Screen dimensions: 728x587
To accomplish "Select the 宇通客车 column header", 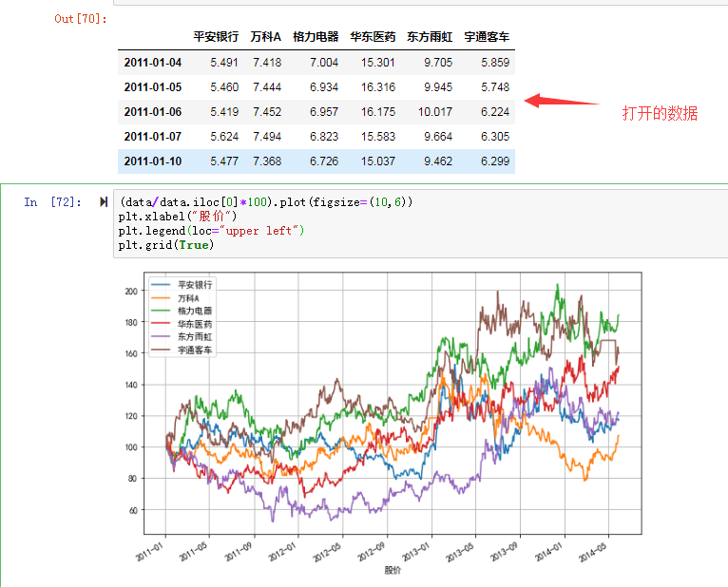I will point(487,37).
